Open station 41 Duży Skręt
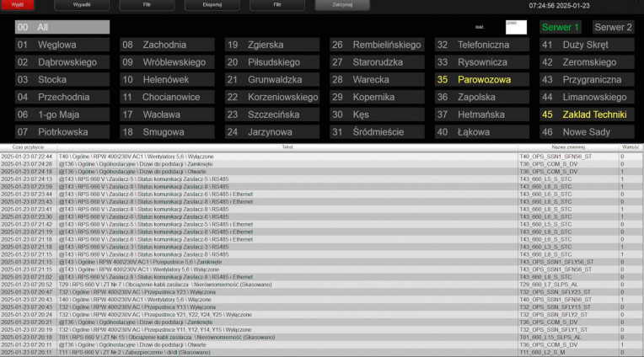Image resolution: width=644 pixels, height=357 pixels. (588, 44)
